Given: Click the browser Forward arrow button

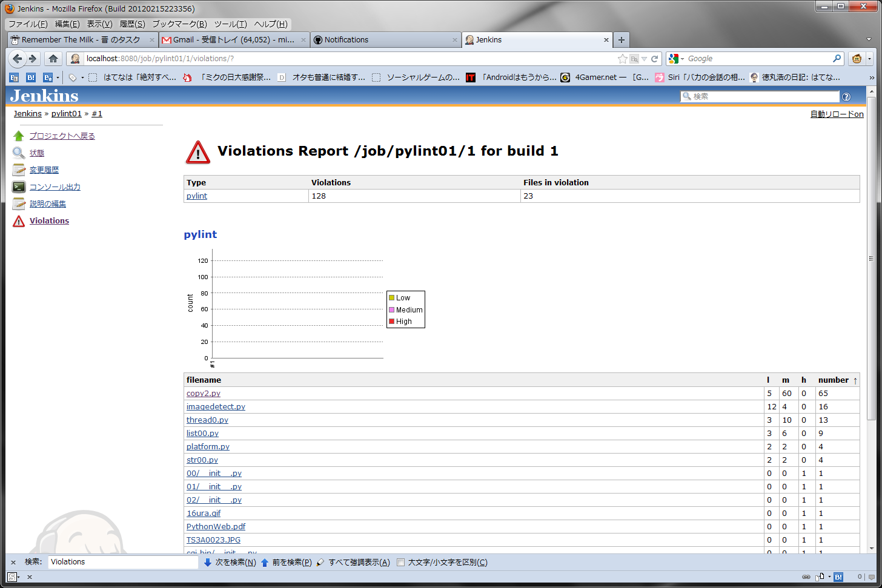Looking at the screenshot, I should [x=33, y=59].
